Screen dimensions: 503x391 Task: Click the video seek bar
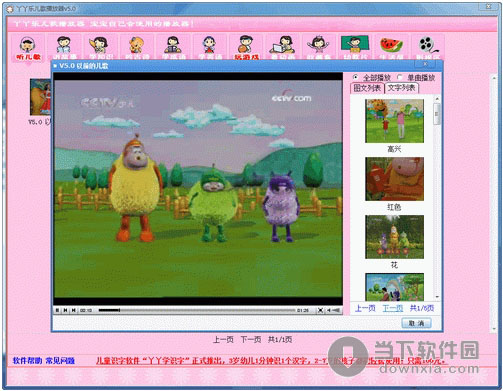(x=197, y=310)
